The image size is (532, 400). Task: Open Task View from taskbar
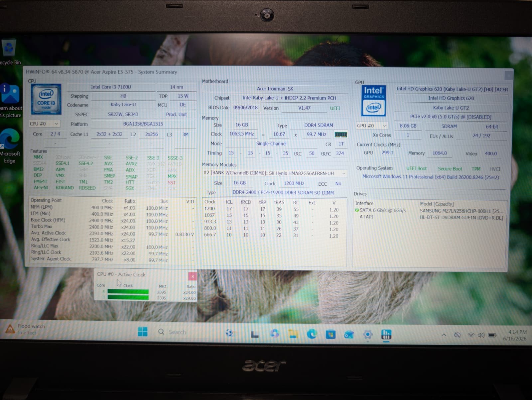click(255, 334)
